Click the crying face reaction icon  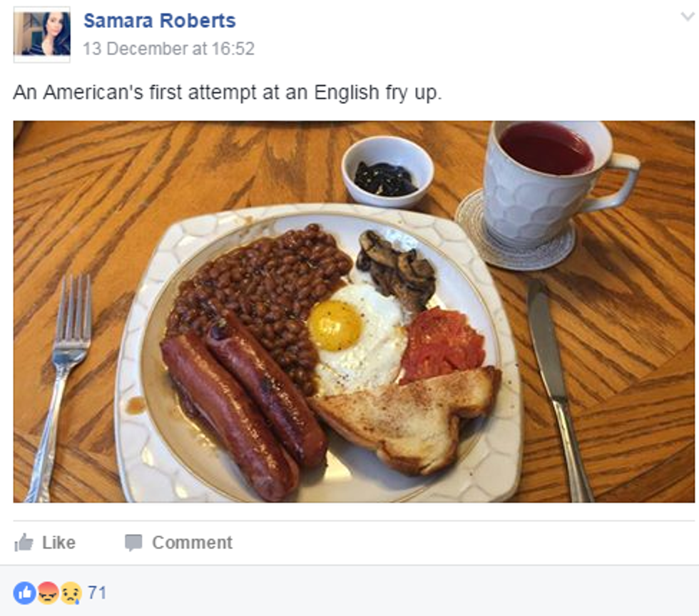70,592
